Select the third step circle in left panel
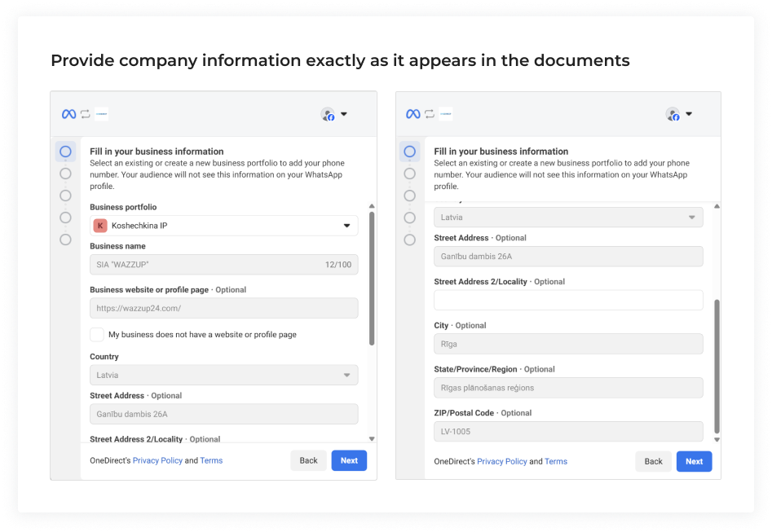772x532 pixels. 65,196
